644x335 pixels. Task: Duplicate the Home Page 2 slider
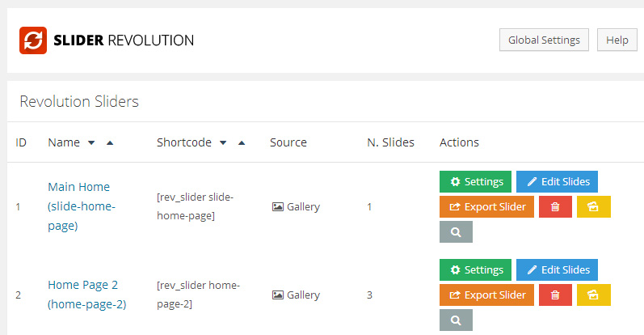(x=594, y=295)
